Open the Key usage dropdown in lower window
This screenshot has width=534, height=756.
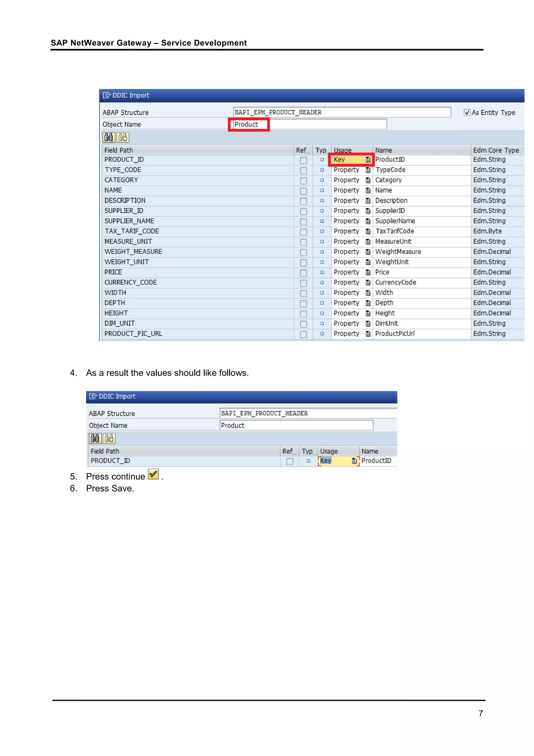click(x=354, y=461)
